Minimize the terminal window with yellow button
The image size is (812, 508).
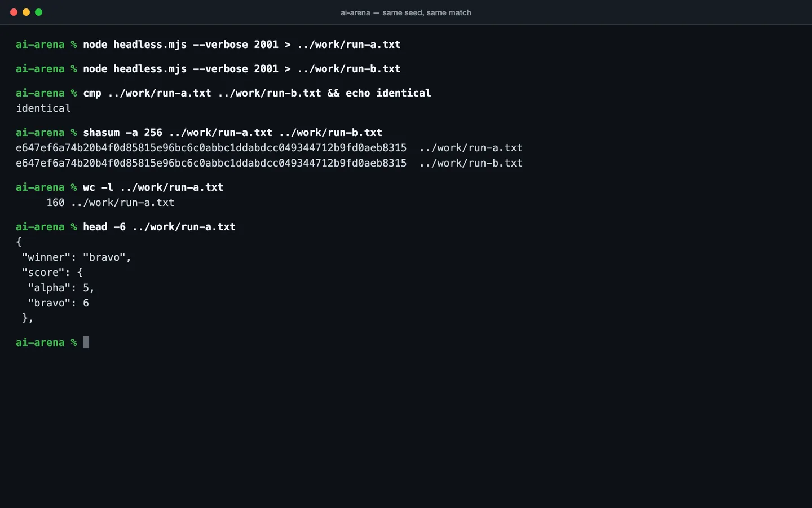[x=26, y=12]
